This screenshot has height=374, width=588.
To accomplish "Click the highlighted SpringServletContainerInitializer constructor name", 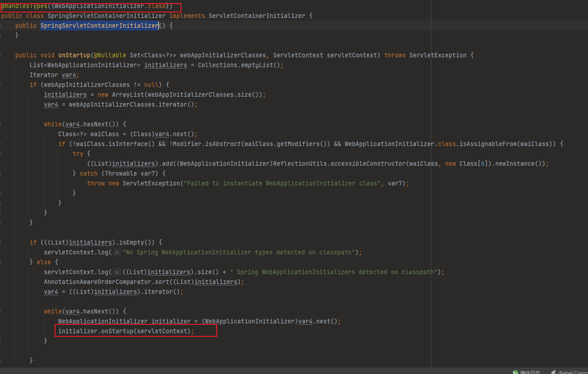I will click(99, 26).
